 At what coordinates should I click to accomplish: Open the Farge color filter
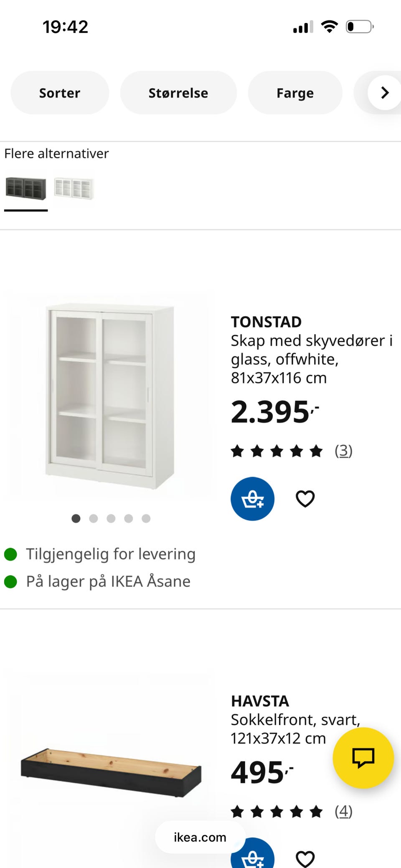tap(295, 93)
